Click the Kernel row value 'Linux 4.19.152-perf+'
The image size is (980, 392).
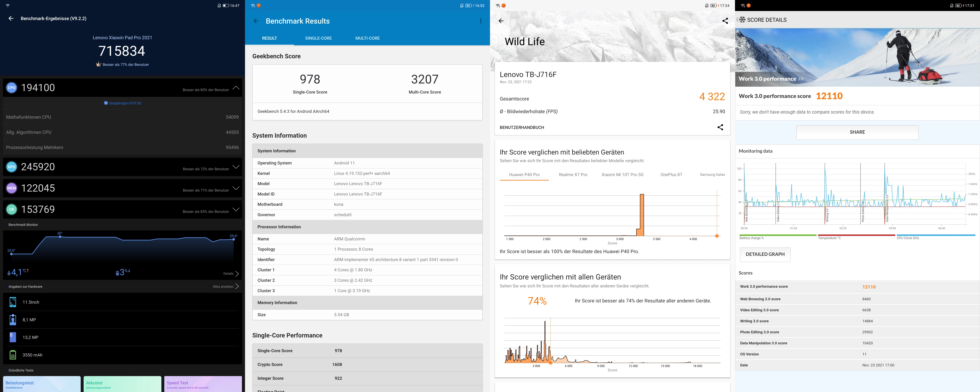[362, 173]
